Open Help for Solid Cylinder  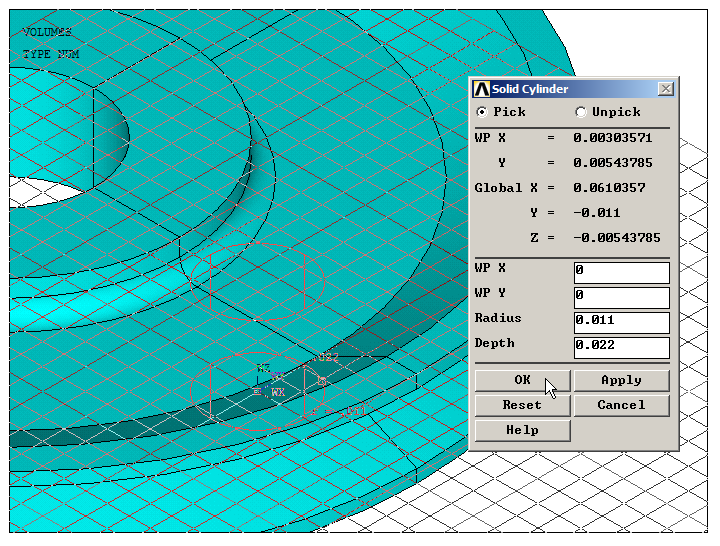point(523,431)
